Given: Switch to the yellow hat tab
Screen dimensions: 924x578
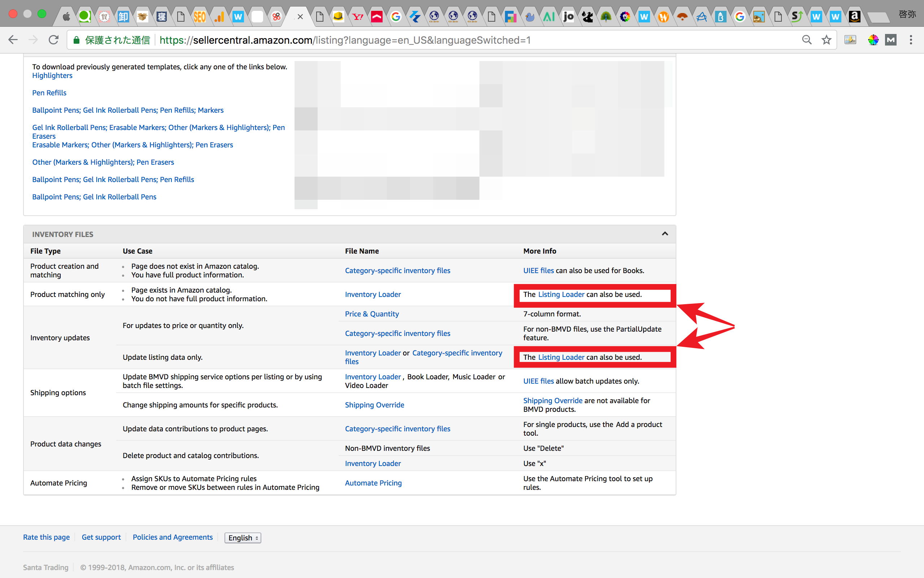Looking at the screenshot, I should point(338,17).
